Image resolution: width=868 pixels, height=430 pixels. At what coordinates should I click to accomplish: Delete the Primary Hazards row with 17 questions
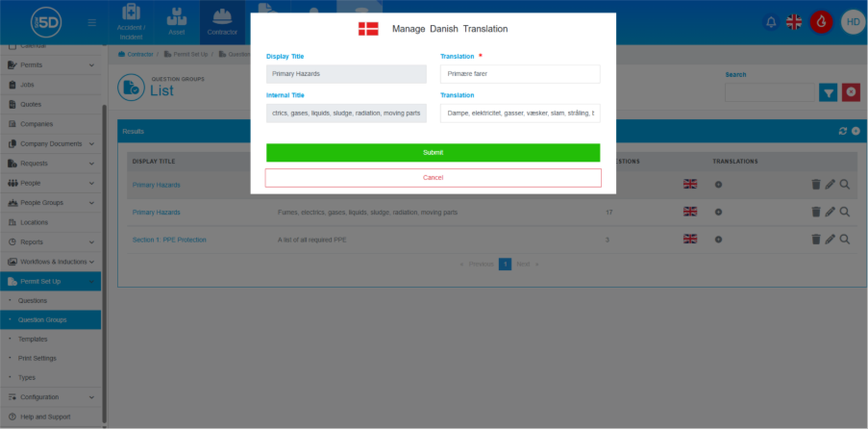click(x=816, y=212)
